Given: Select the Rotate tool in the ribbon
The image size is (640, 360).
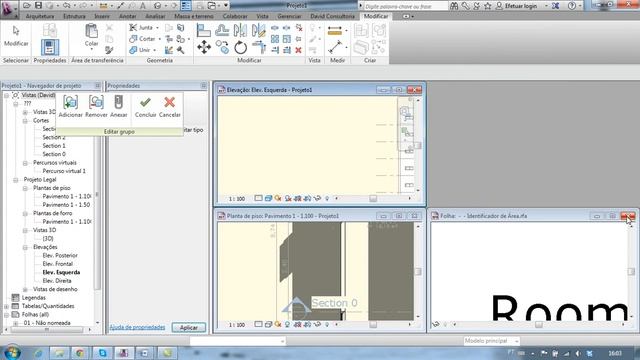Looking at the screenshot, I should [x=240, y=48].
